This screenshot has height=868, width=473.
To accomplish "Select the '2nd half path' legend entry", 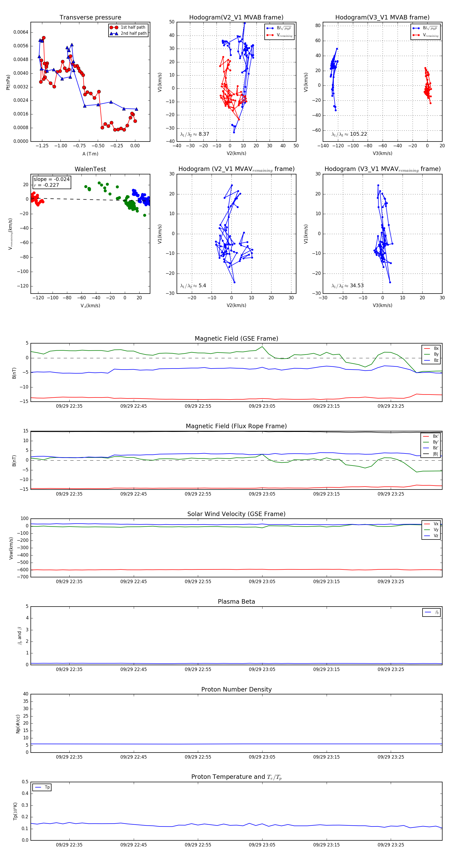I will (128, 33).
